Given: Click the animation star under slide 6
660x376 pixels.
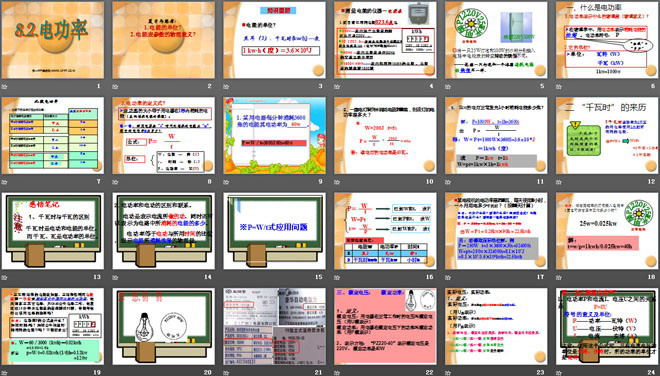Looking at the screenshot, I should point(559,87).
